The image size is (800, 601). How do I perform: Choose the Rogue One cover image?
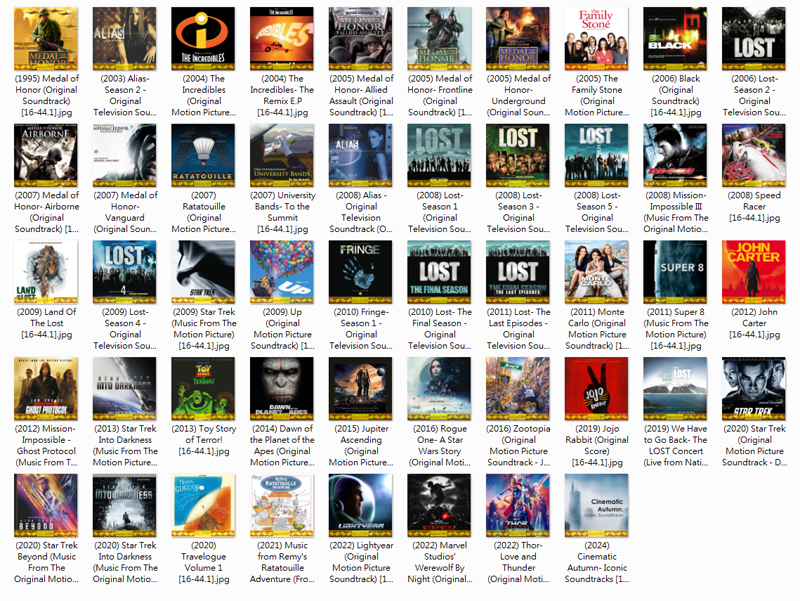439,389
